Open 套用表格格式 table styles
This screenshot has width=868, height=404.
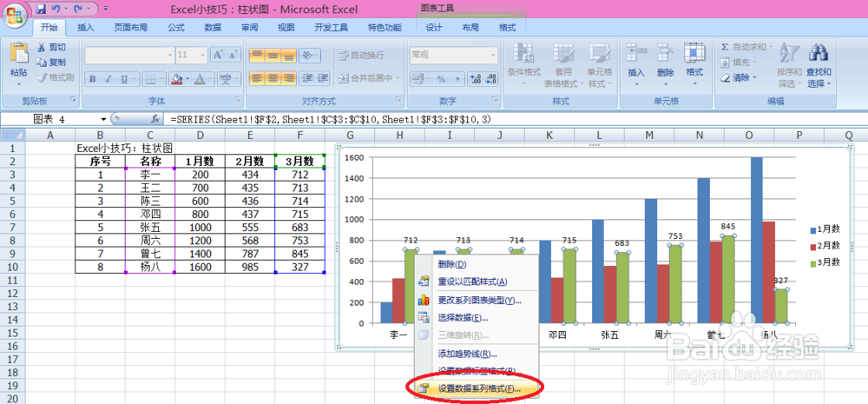563,65
